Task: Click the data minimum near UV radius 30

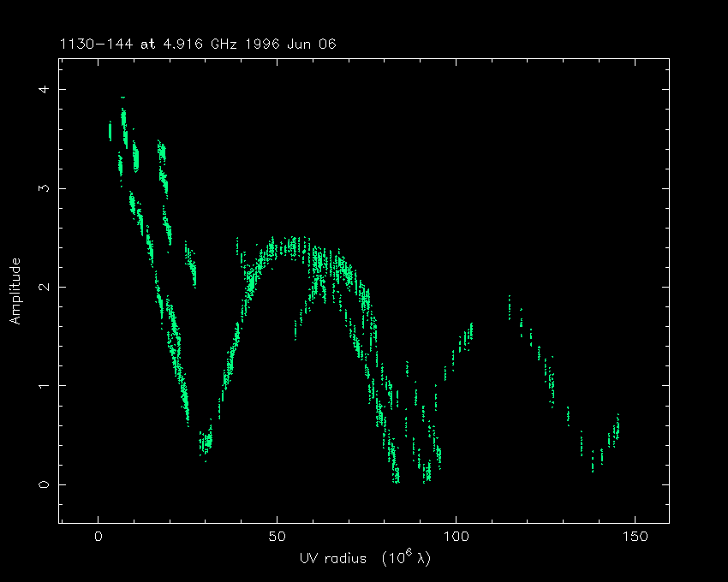Action: coord(206,444)
